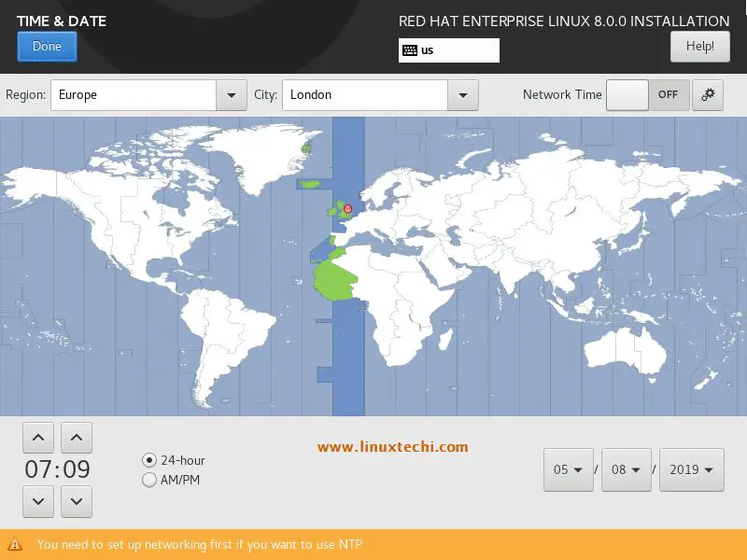Open the day dropdown showing 08
The width and height of the screenshot is (747, 560).
click(x=626, y=470)
